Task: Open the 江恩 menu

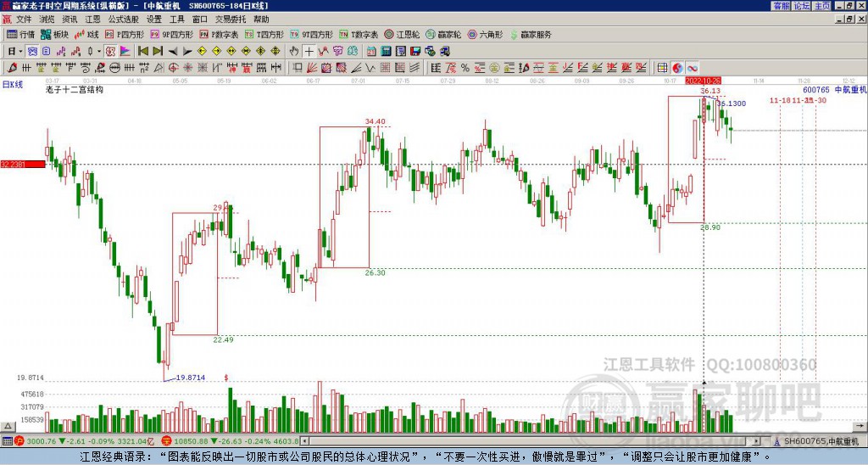Action: [x=92, y=20]
